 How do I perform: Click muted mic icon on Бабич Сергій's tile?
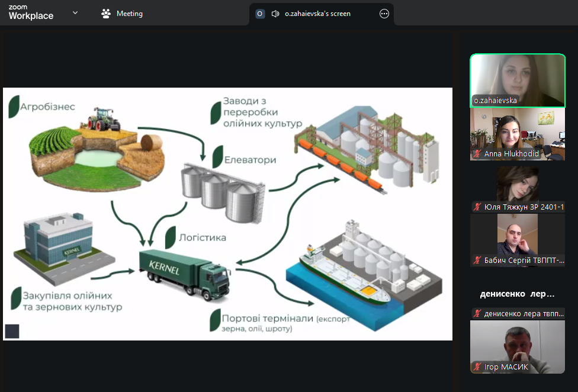pos(477,261)
